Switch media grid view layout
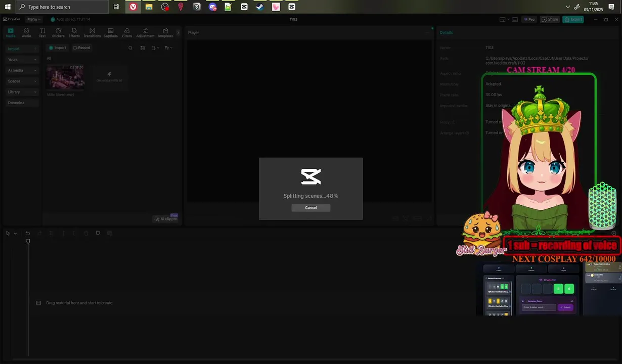Viewport: 622px width, 364px height. tap(143, 48)
